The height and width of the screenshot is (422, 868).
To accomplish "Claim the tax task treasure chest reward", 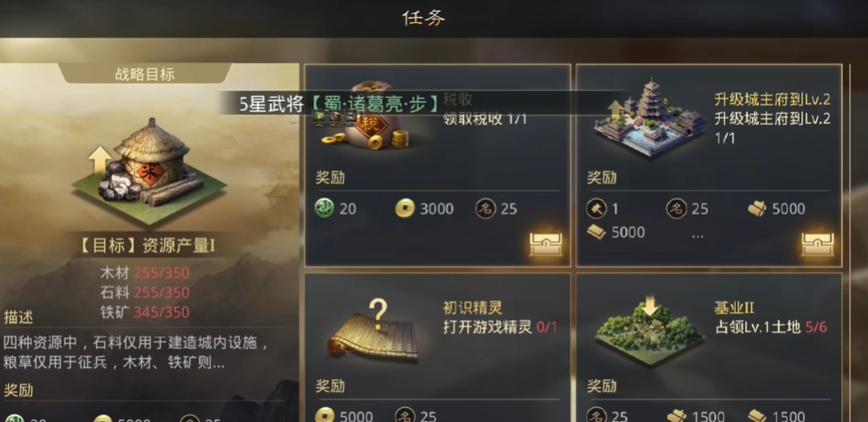I will (x=545, y=244).
